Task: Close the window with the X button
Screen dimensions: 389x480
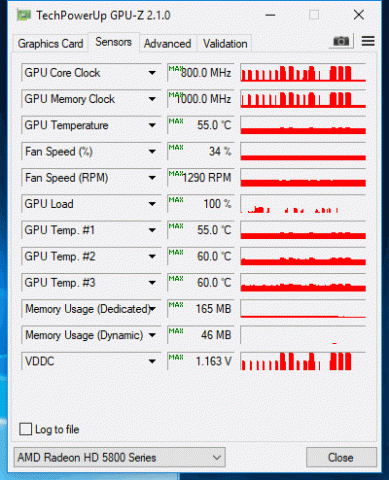Action: (359, 15)
